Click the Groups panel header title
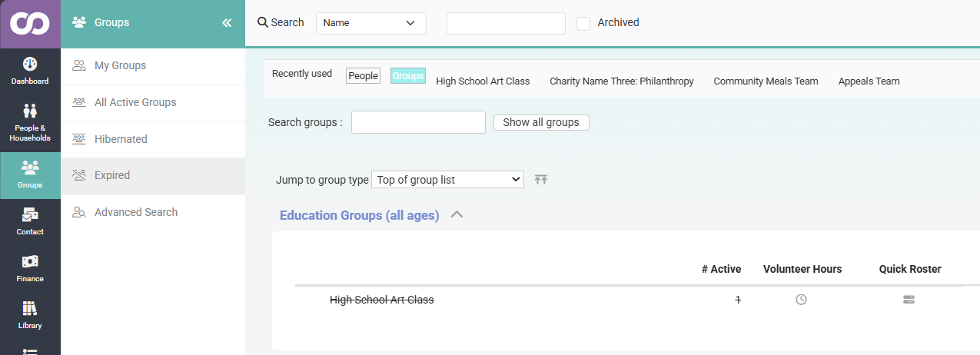This screenshot has height=355, width=980. coord(111,22)
